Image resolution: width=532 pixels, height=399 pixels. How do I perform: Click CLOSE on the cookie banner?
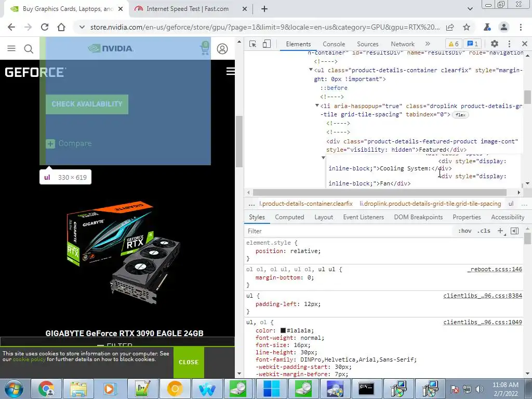pyautogui.click(x=189, y=362)
